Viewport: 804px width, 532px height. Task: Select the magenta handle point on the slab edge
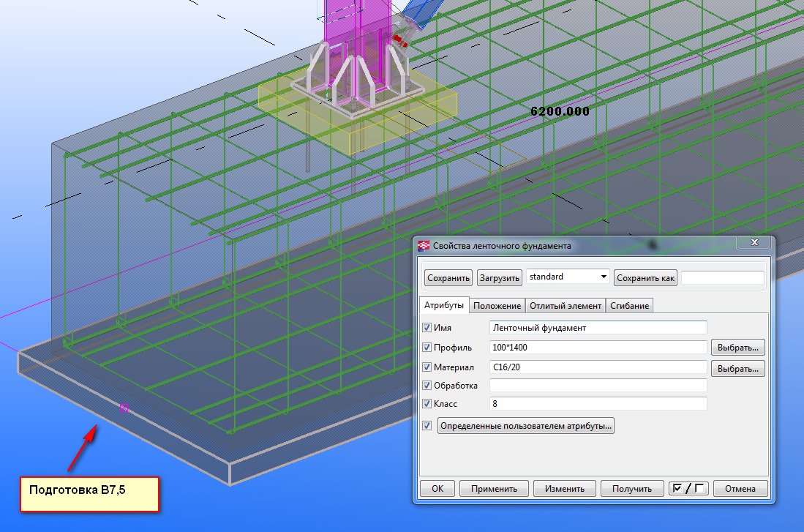[x=124, y=408]
